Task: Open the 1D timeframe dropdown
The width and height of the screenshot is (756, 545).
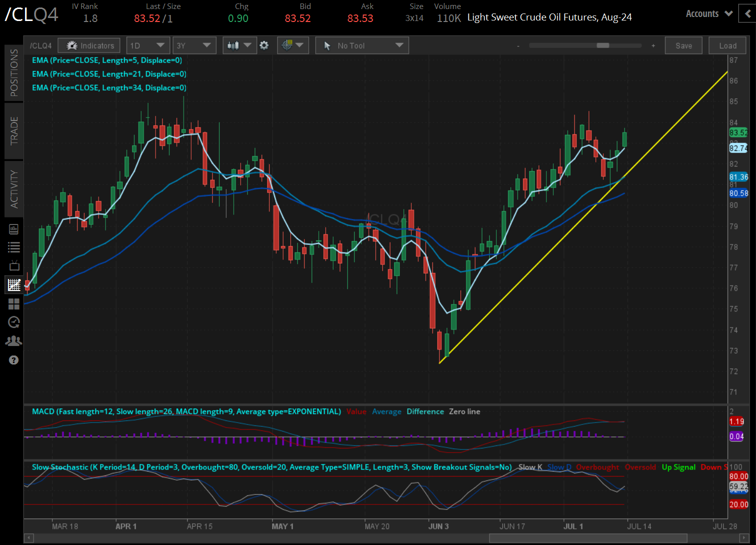Action: [148, 45]
